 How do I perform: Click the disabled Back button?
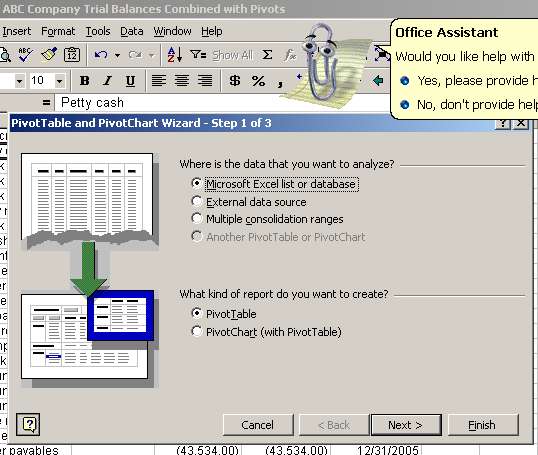(334, 425)
